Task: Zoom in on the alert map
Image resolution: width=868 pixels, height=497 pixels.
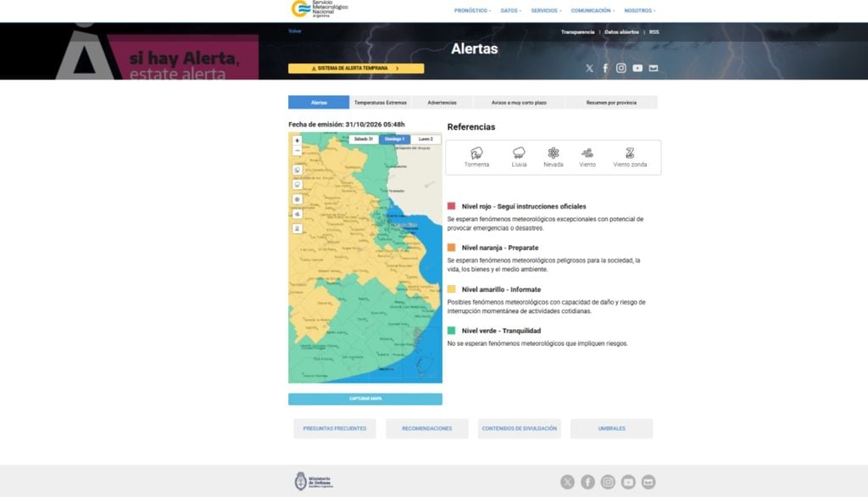Action: pos(298,141)
